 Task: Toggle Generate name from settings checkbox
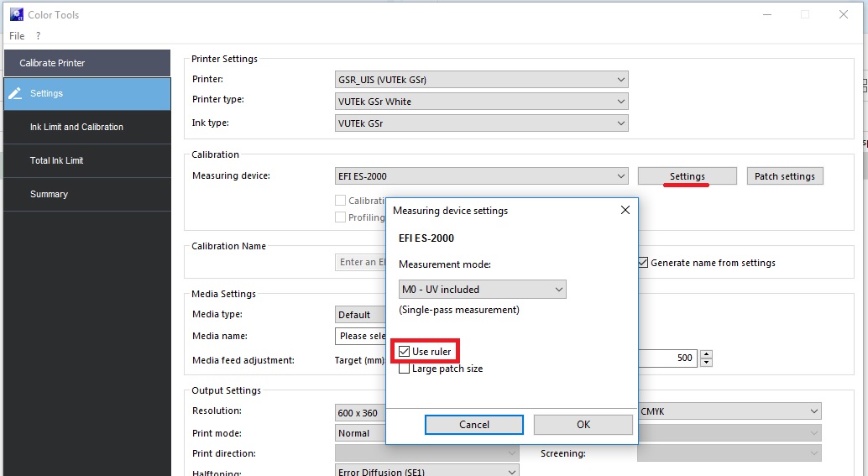[643, 263]
